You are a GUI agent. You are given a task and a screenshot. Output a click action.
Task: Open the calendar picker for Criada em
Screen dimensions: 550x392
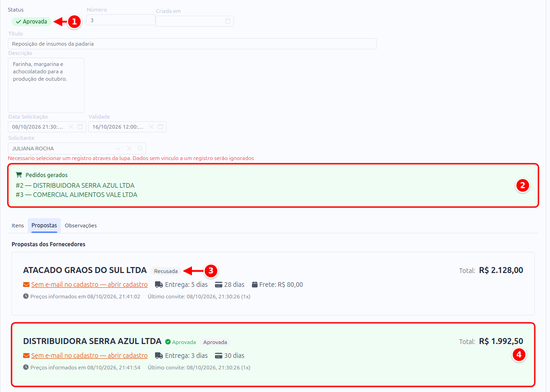point(227,21)
